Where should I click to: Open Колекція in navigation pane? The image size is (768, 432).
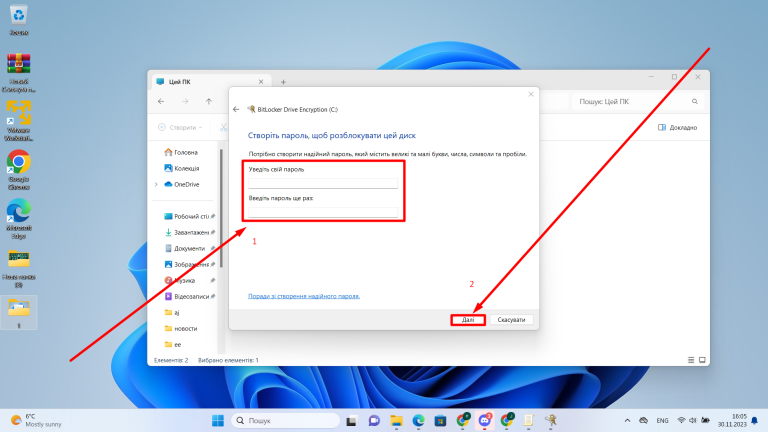click(182, 168)
